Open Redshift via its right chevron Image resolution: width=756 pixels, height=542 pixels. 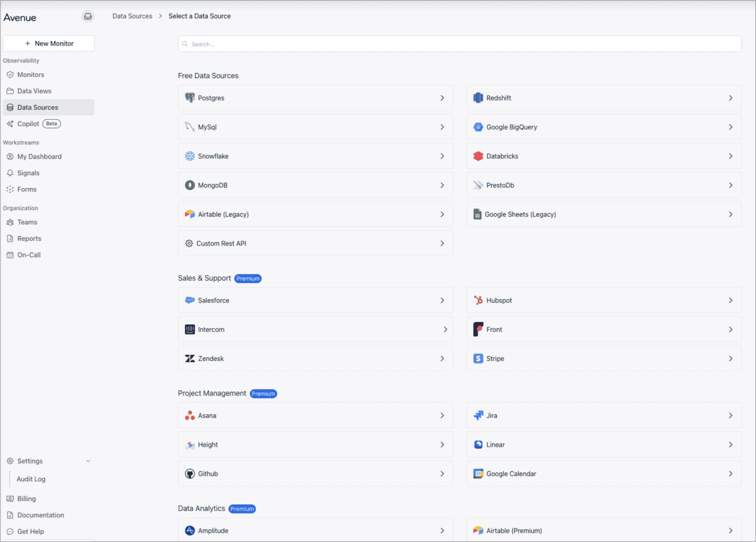(730, 98)
